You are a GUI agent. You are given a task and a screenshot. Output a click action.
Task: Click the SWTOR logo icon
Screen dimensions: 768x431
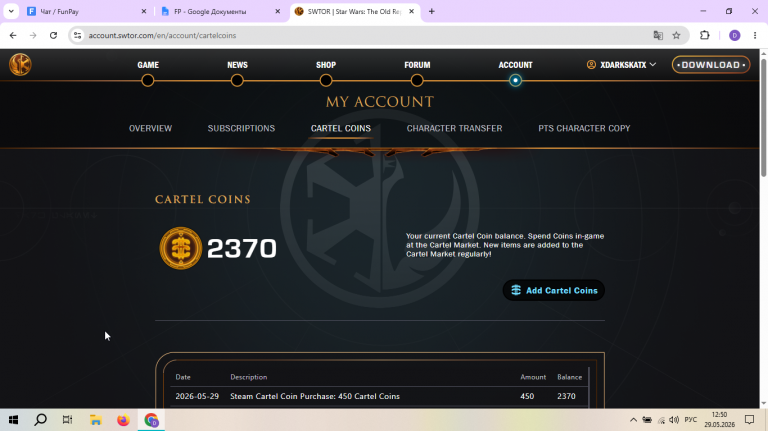click(x=20, y=64)
